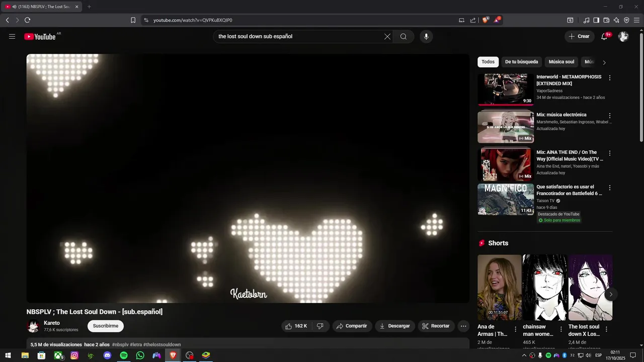Dislike the video with the thumbs down
Screen dimensions: 644x362
pos(320,326)
